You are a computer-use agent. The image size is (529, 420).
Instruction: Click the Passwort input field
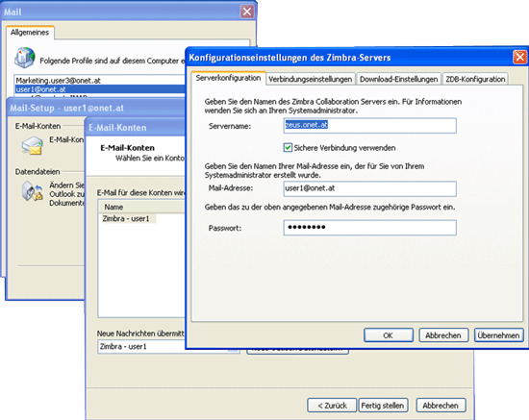pos(369,228)
